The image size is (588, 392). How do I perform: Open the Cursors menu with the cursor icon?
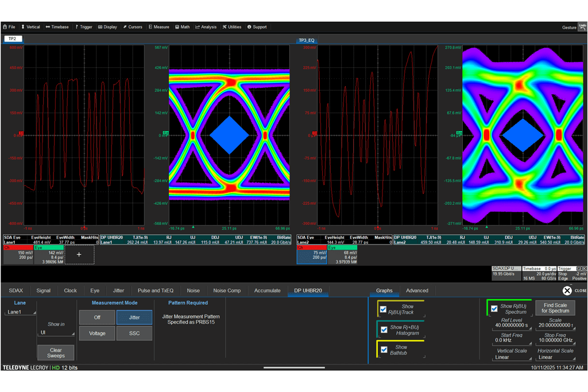click(132, 27)
